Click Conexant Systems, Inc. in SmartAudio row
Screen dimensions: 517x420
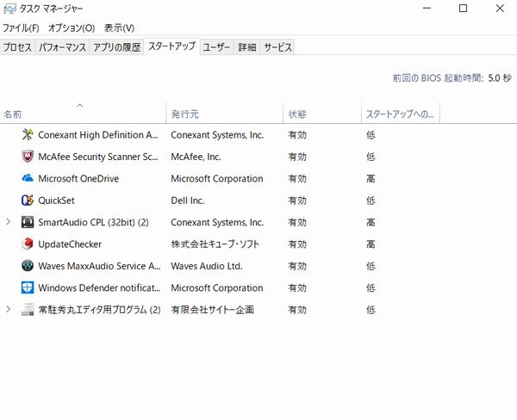point(217,222)
